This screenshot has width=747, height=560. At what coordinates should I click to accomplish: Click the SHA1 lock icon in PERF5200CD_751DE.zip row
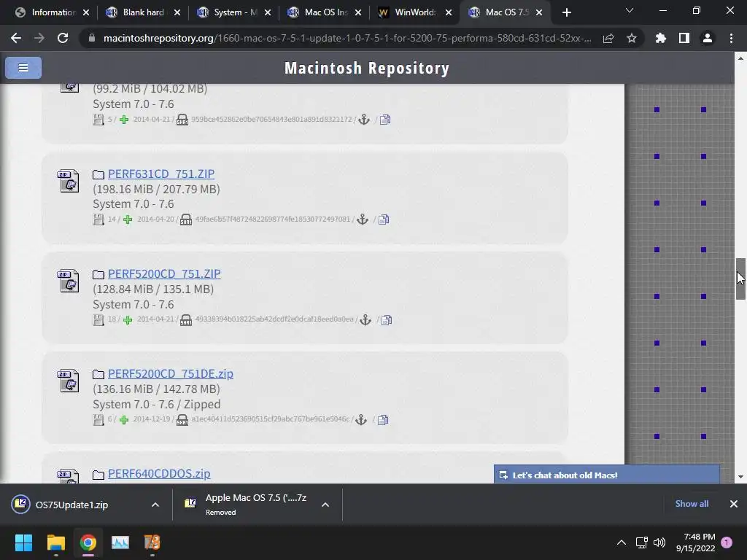(182, 419)
